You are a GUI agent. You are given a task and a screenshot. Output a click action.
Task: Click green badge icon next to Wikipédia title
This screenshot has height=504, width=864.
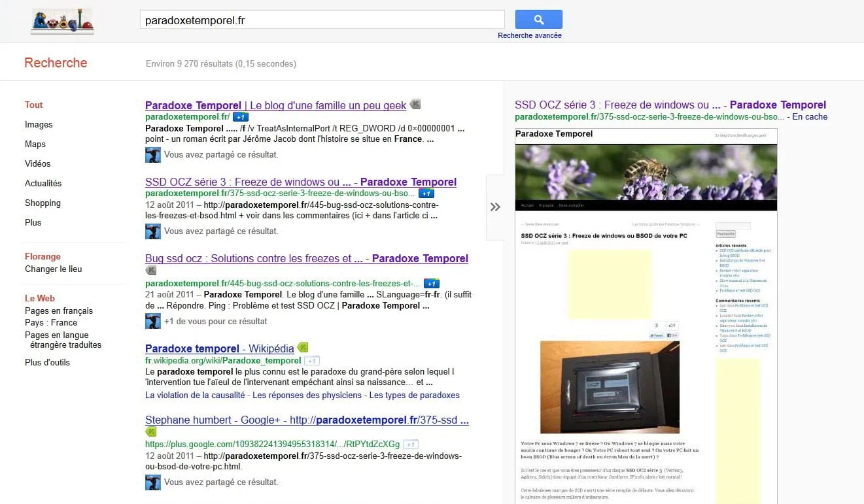[x=302, y=348]
